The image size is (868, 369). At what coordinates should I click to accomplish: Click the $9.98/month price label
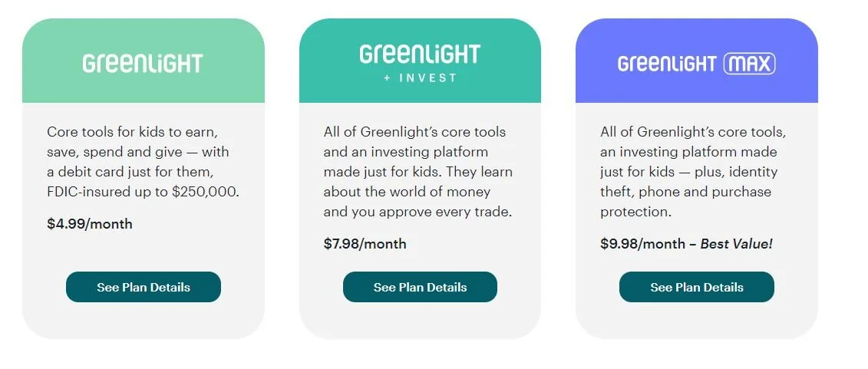(642, 244)
